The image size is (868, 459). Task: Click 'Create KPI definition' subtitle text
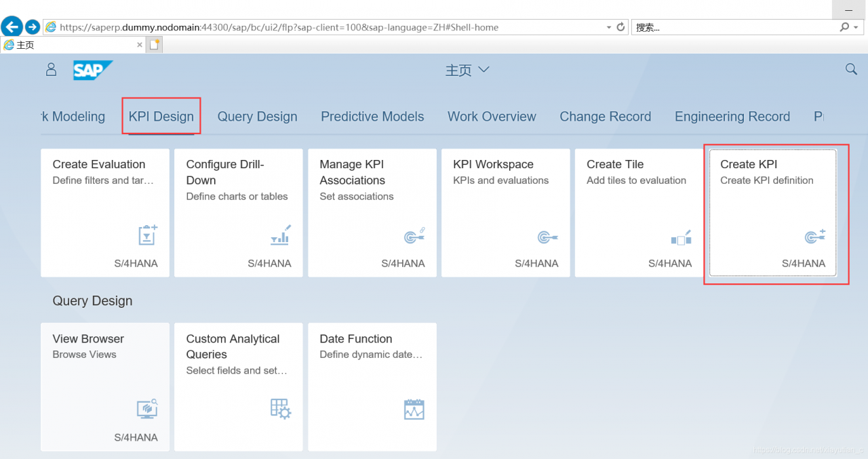(x=767, y=180)
